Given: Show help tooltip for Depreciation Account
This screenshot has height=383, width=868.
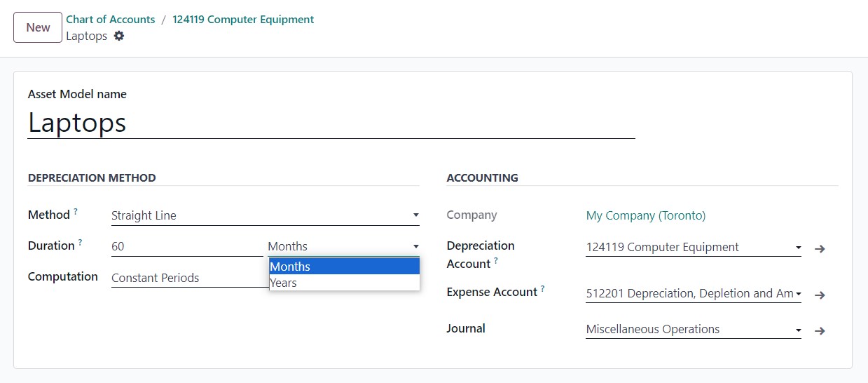Looking at the screenshot, I should (x=496, y=260).
